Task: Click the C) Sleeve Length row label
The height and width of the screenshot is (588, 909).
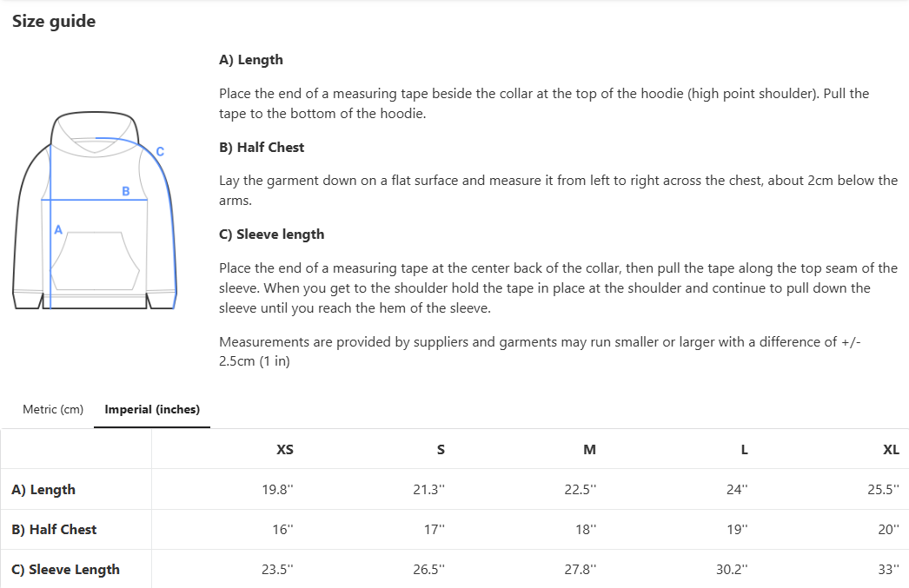Action: [x=65, y=570]
